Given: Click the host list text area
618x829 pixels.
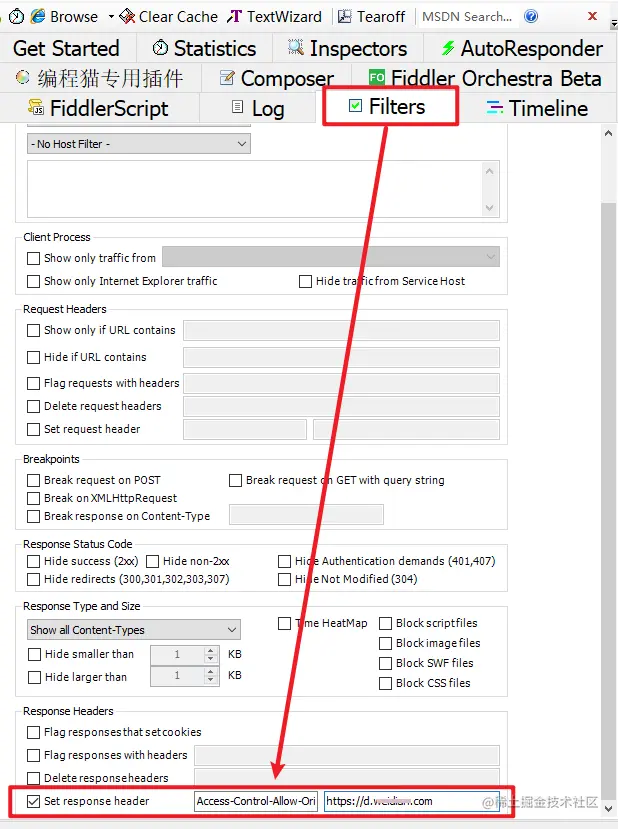Looking at the screenshot, I should 255,189.
